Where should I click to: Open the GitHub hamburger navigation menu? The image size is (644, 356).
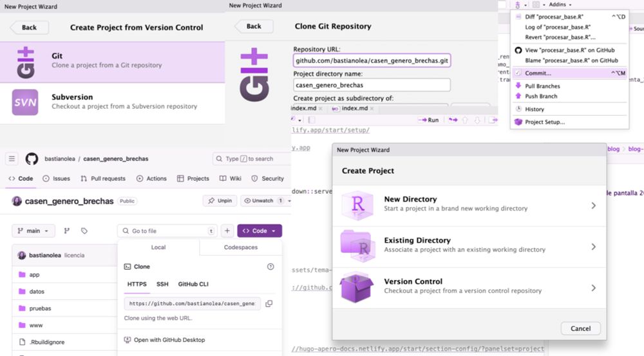coord(12,158)
